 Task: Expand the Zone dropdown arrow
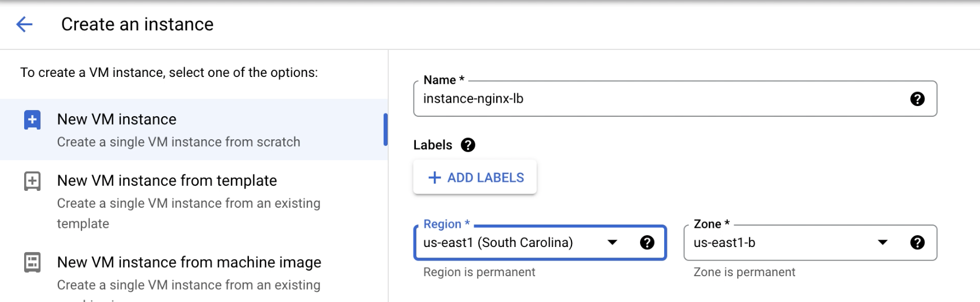pyautogui.click(x=883, y=242)
